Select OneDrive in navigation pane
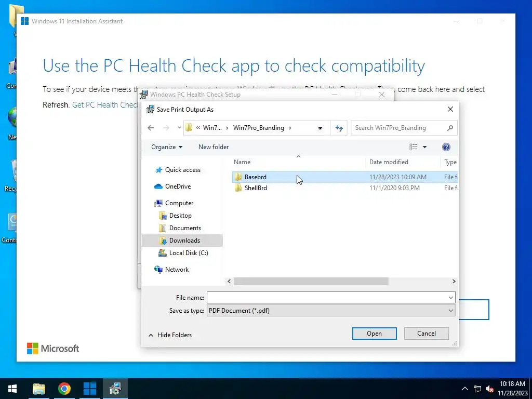 [178, 187]
